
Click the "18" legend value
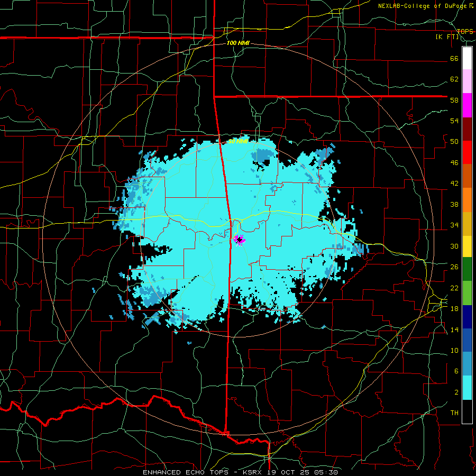(454, 309)
